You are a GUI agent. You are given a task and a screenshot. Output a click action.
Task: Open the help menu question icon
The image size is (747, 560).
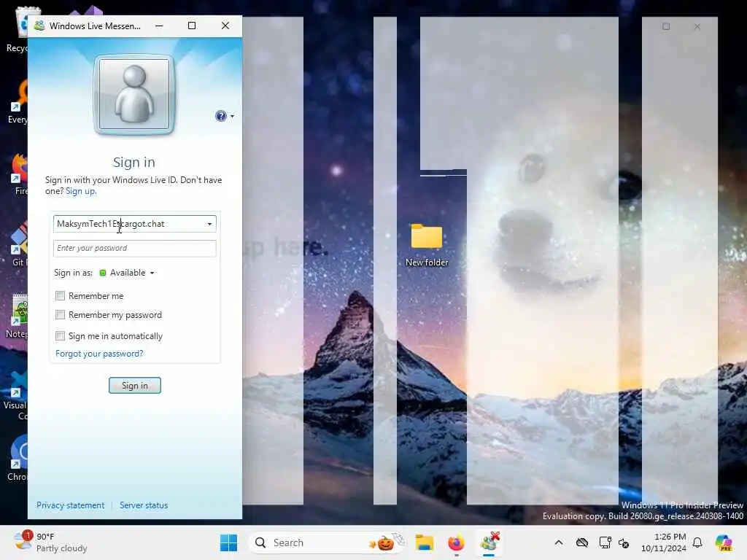click(x=220, y=116)
